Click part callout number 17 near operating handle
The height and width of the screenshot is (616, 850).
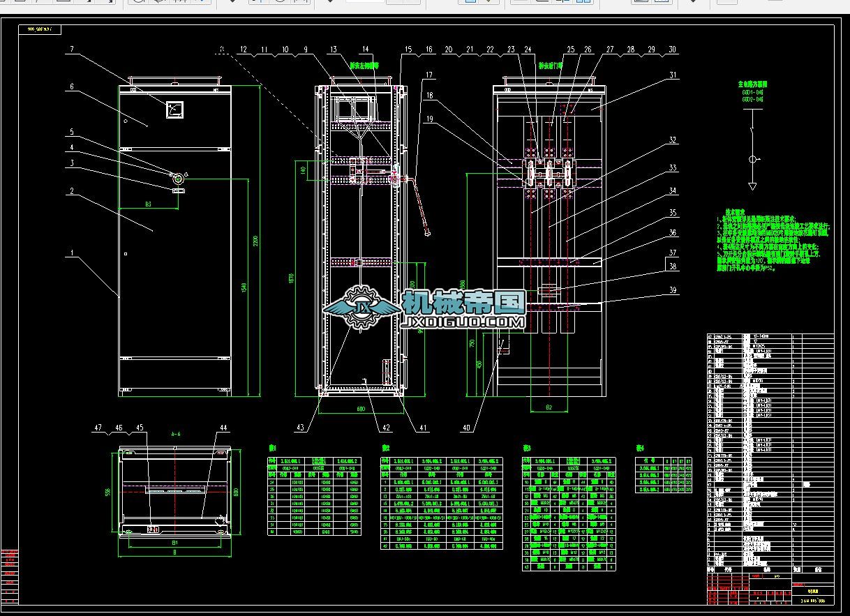pos(428,75)
